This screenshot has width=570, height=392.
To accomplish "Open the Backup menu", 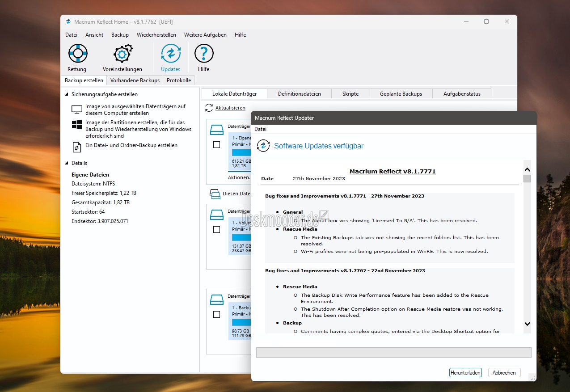I will pyautogui.click(x=120, y=35).
